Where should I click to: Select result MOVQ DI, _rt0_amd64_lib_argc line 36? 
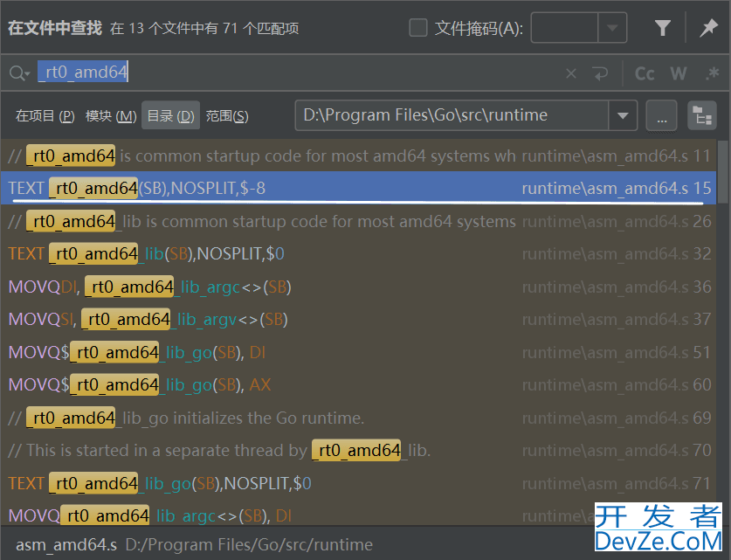(359, 287)
